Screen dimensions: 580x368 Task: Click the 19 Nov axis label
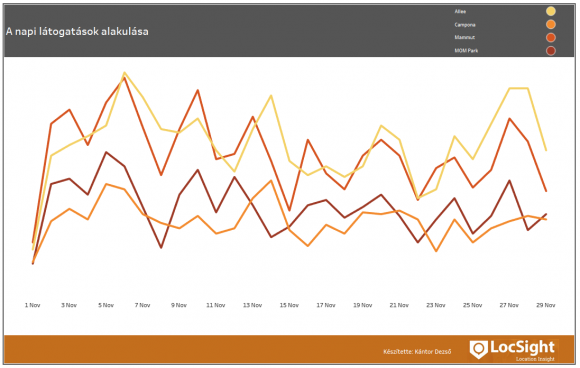362,305
